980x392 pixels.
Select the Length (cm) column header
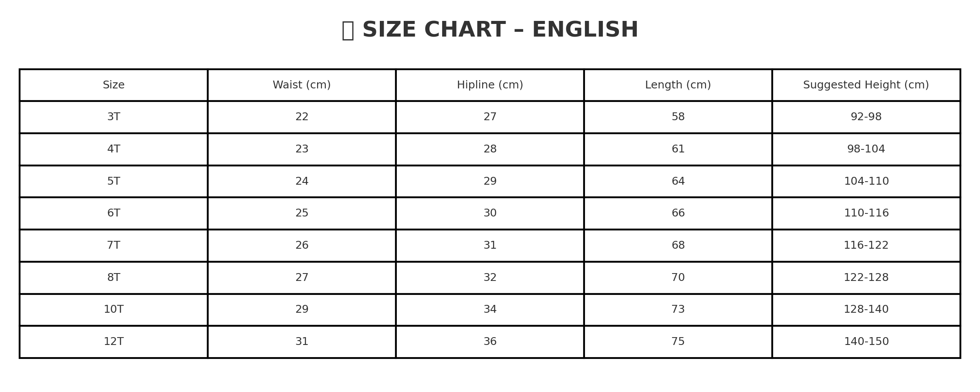point(678,85)
